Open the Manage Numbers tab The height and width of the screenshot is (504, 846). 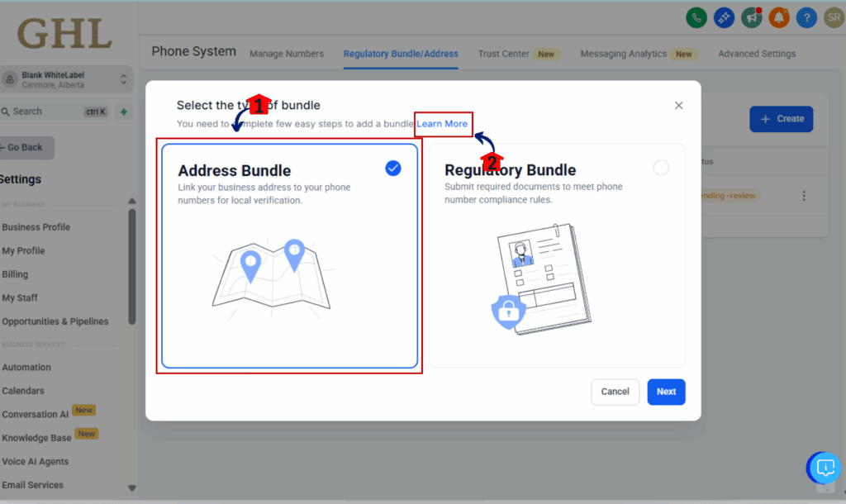(x=287, y=54)
